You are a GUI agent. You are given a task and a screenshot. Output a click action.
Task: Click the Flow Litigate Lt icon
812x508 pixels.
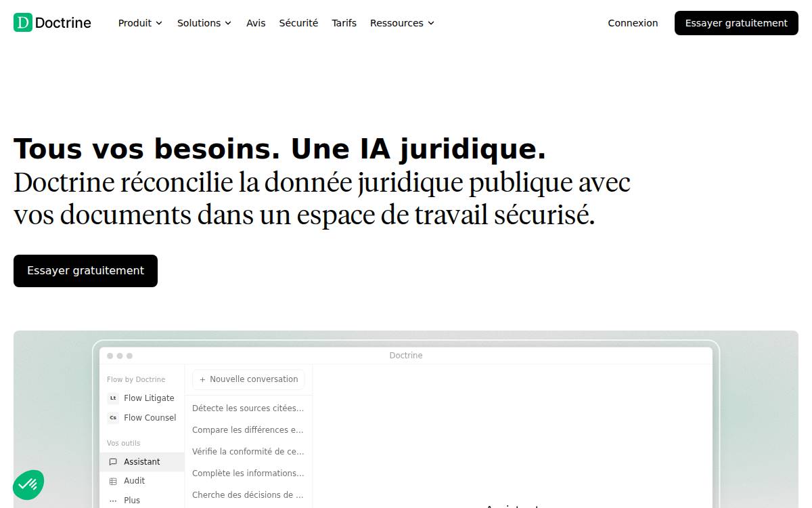(113, 398)
